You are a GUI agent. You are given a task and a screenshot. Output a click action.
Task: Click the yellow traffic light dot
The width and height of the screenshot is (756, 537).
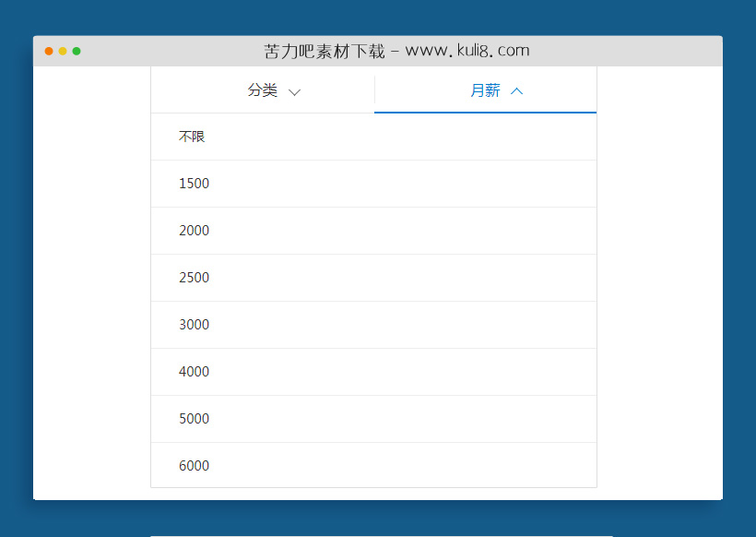62,53
